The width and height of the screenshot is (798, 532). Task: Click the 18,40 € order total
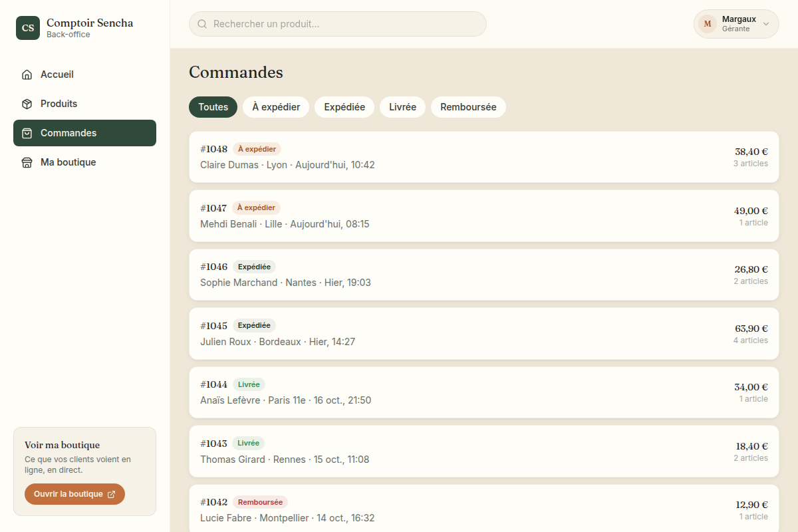pyautogui.click(x=751, y=446)
